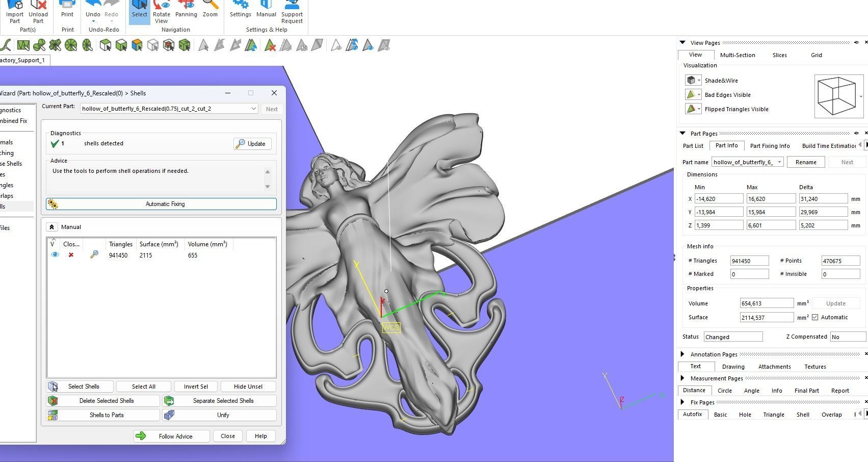Choose the Select tool in the ribbon

pyautogui.click(x=139, y=11)
